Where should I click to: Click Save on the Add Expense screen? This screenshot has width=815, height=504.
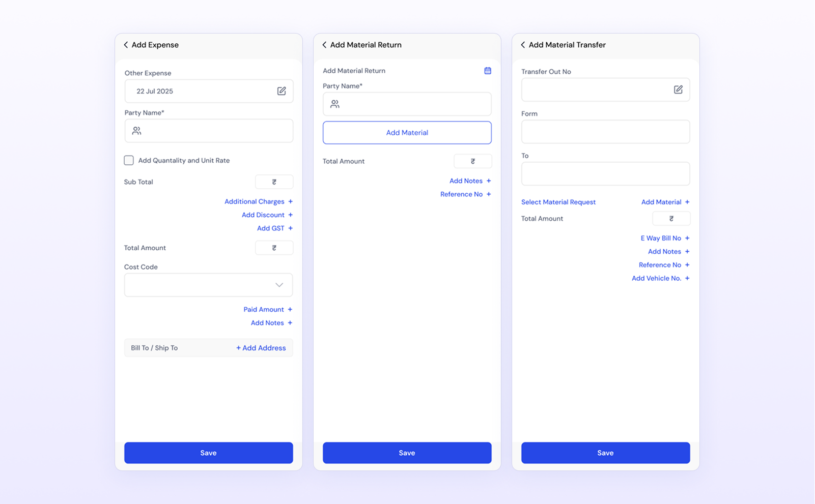(208, 453)
